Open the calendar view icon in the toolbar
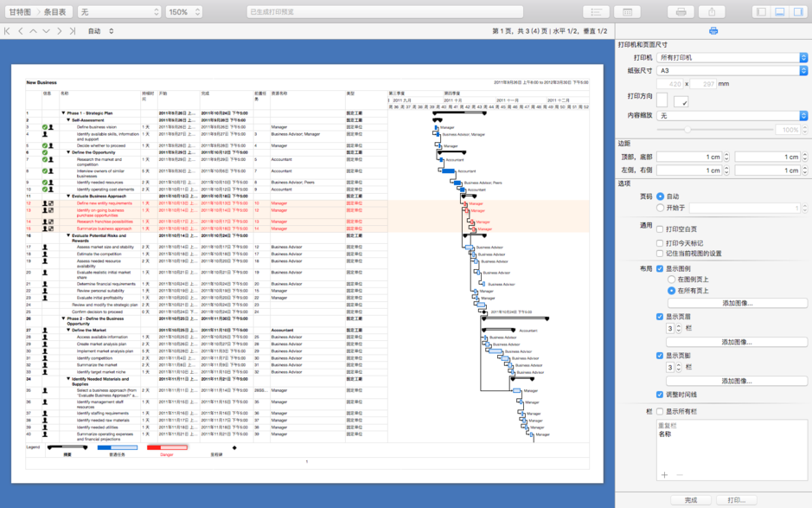Screen dimensions: 812x508 point(628,11)
